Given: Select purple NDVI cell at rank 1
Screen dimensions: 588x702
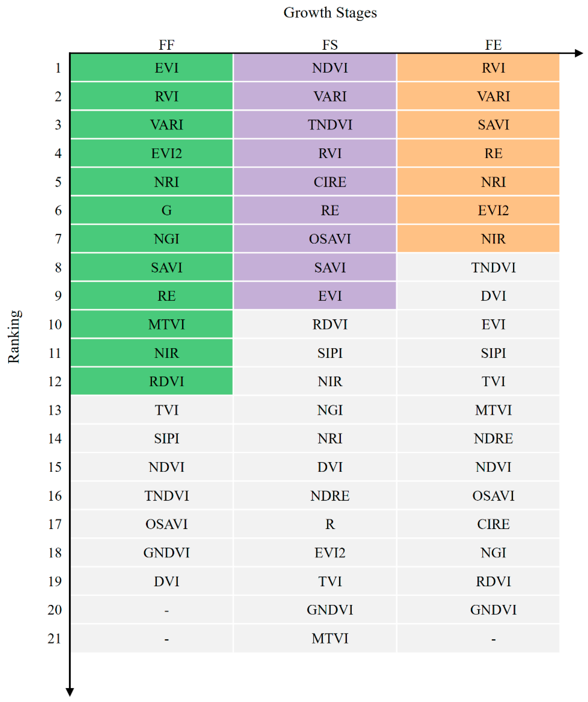Looking at the screenshot, I should pyautogui.click(x=330, y=68).
